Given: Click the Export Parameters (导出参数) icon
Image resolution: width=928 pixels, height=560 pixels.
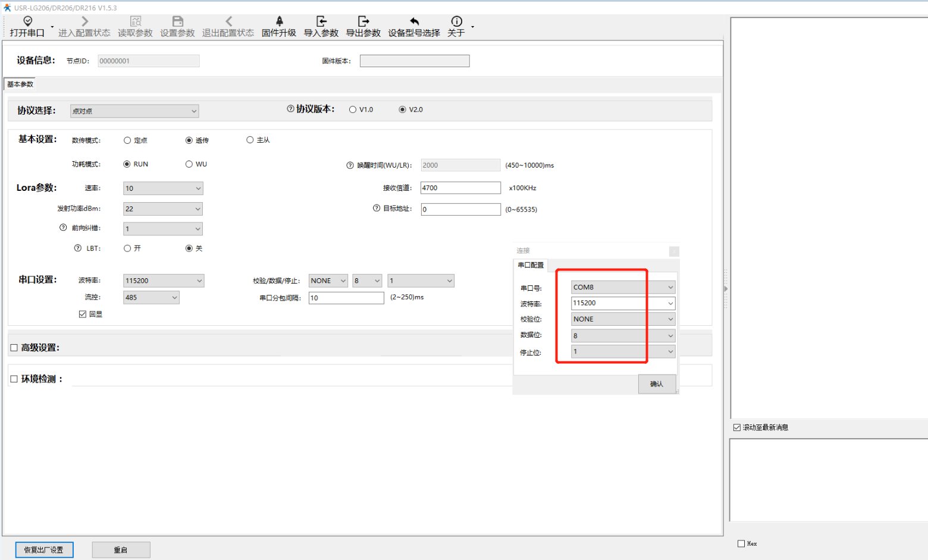Looking at the screenshot, I should pos(363,21).
